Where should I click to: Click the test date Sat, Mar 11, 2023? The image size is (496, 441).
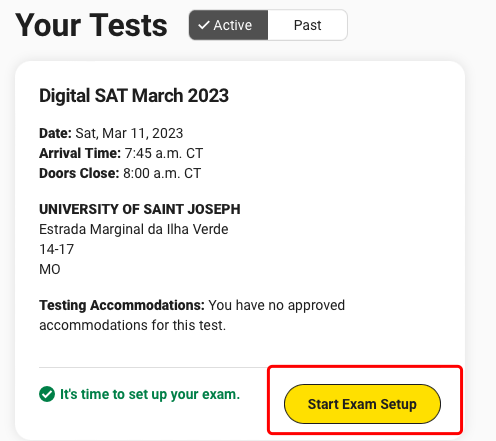129,133
